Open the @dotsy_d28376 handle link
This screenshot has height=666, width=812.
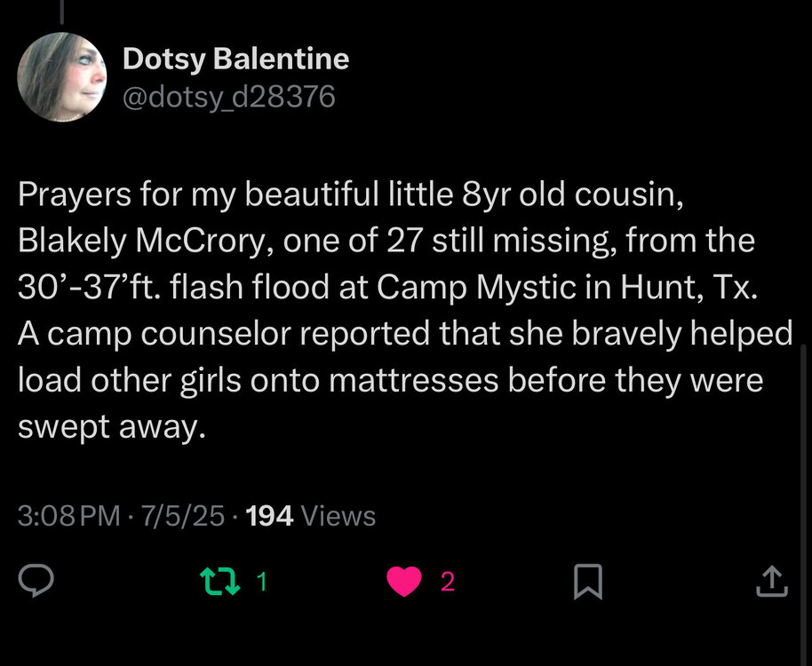(x=228, y=96)
